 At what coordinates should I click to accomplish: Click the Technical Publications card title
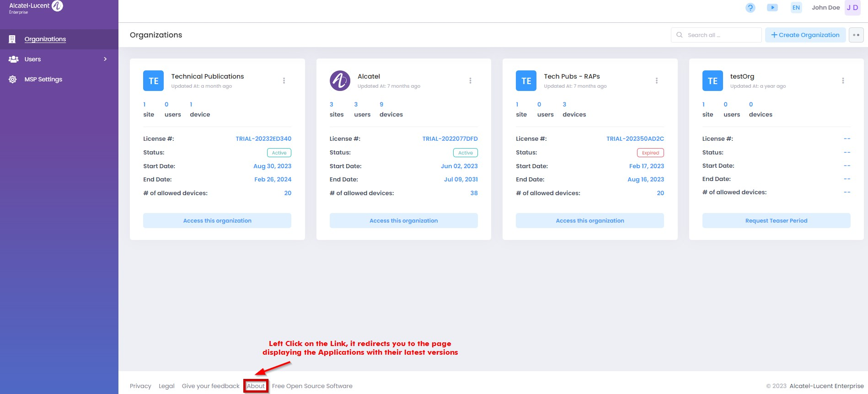tap(208, 76)
